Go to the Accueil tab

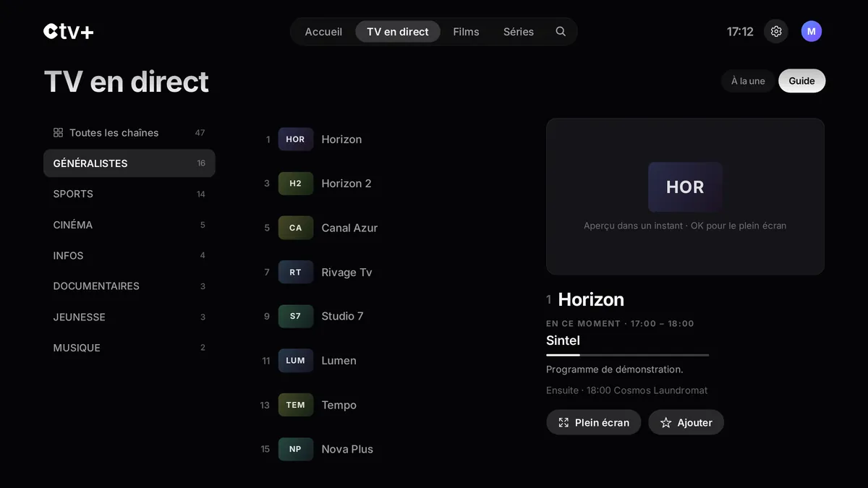[323, 32]
